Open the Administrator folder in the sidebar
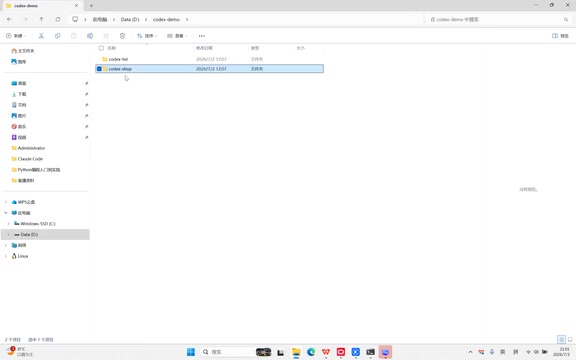Viewport: 576px width, 360px height. (28, 148)
